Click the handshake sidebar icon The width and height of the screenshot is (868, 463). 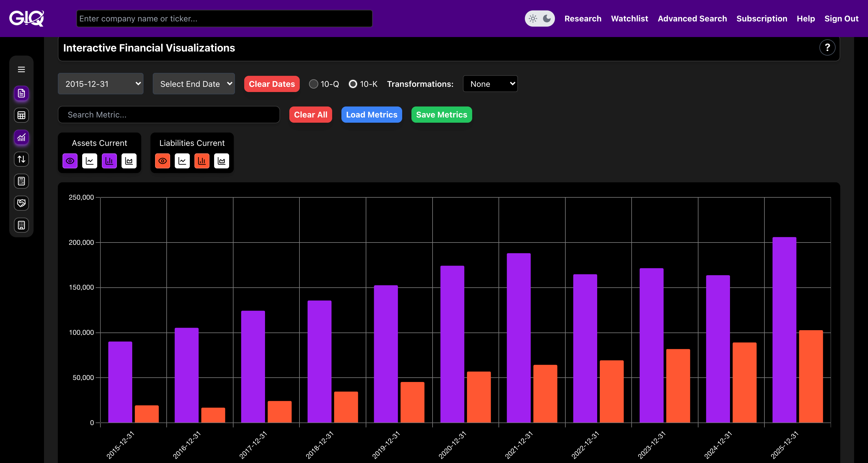click(x=21, y=203)
